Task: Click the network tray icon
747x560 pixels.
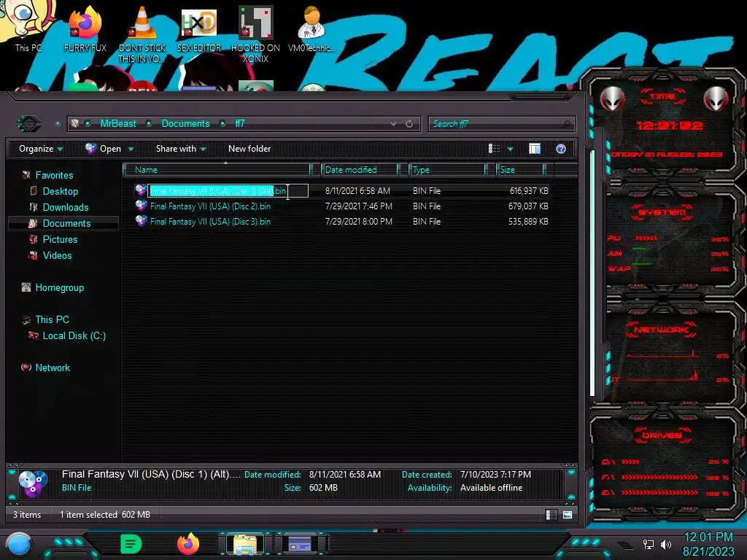Action: (649, 544)
